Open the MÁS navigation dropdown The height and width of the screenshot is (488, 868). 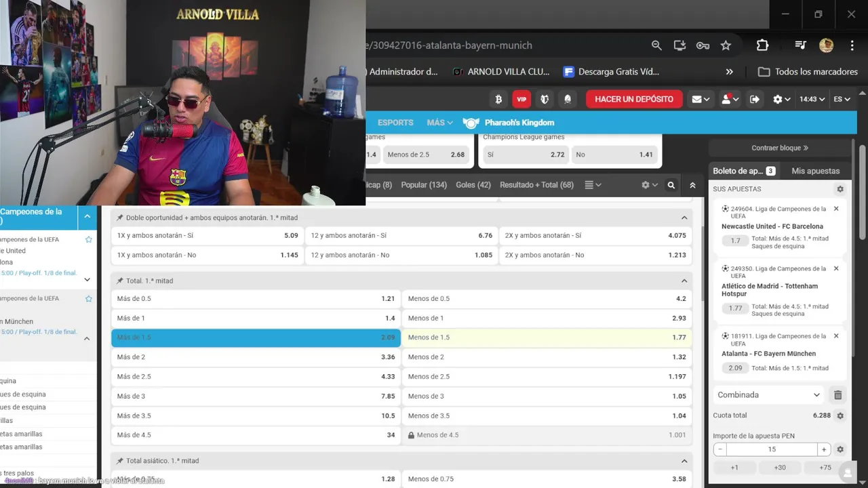[x=439, y=123]
